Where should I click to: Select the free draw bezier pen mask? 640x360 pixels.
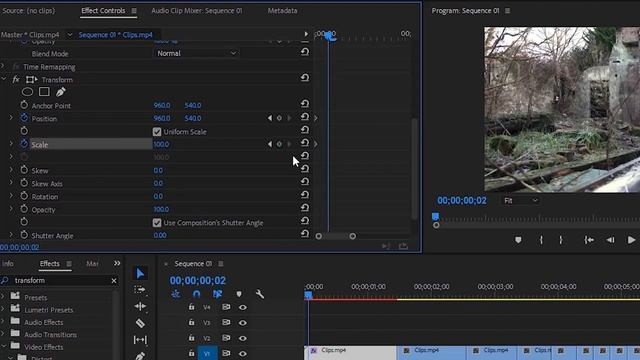click(x=60, y=92)
